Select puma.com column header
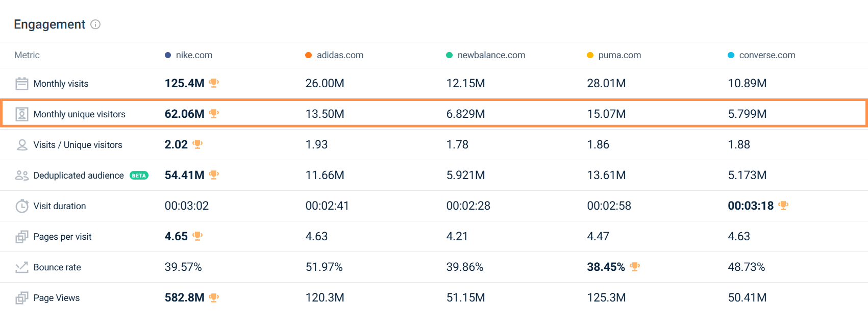This screenshot has width=868, height=327. (x=619, y=55)
